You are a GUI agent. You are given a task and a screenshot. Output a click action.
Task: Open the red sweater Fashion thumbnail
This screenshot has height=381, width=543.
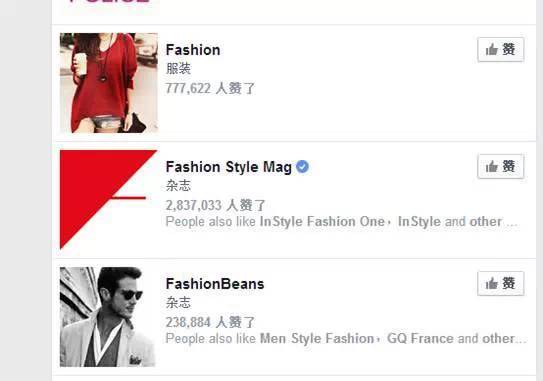[109, 83]
